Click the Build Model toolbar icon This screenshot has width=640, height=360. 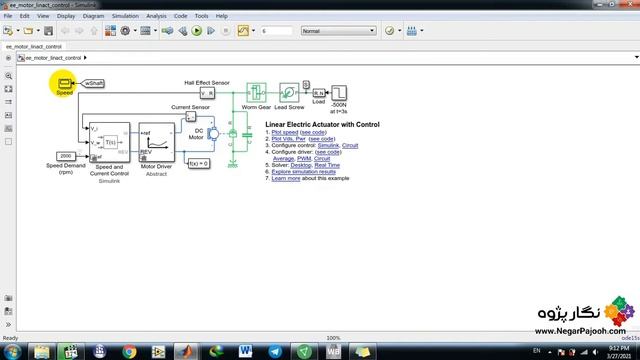(412, 31)
